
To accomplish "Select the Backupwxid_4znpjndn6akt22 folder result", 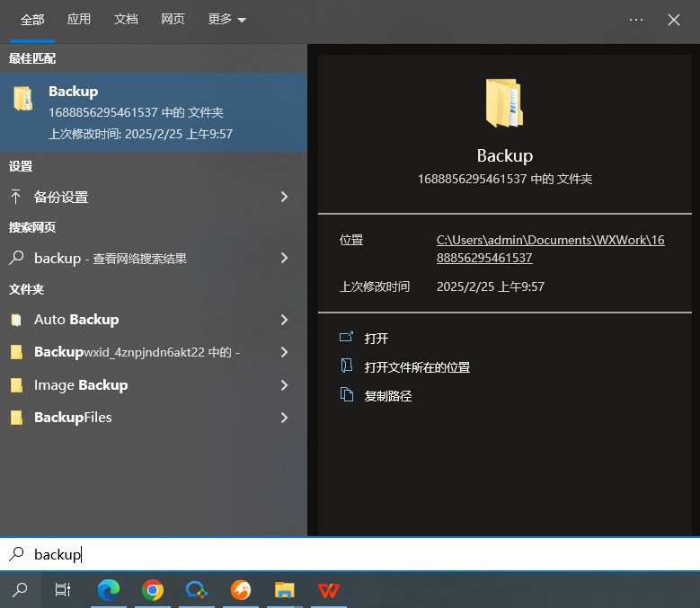I will coord(154,352).
